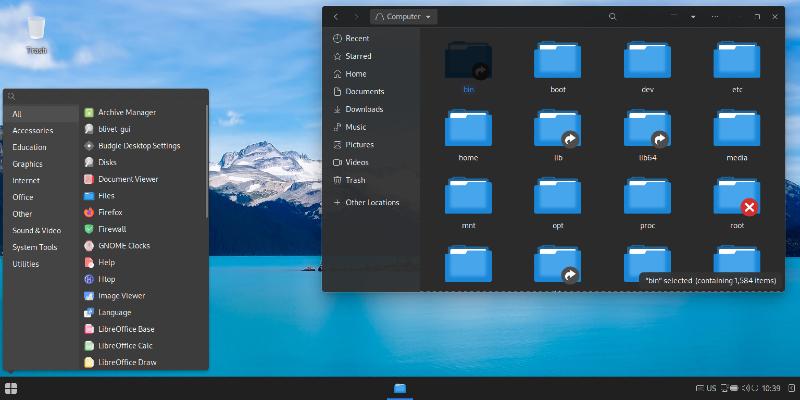The width and height of the screenshot is (800, 400).
Task: Click the search icon in Files header
Action: [x=612, y=17]
